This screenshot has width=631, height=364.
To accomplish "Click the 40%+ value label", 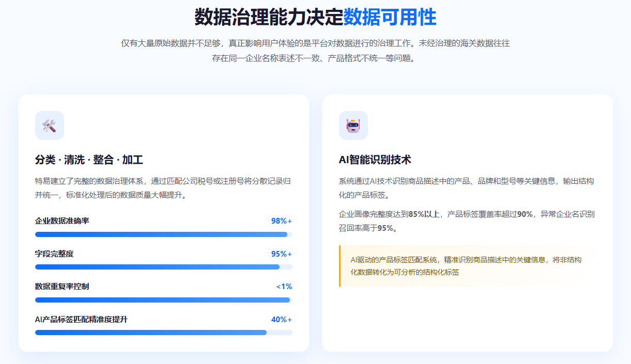I will pos(282,320).
